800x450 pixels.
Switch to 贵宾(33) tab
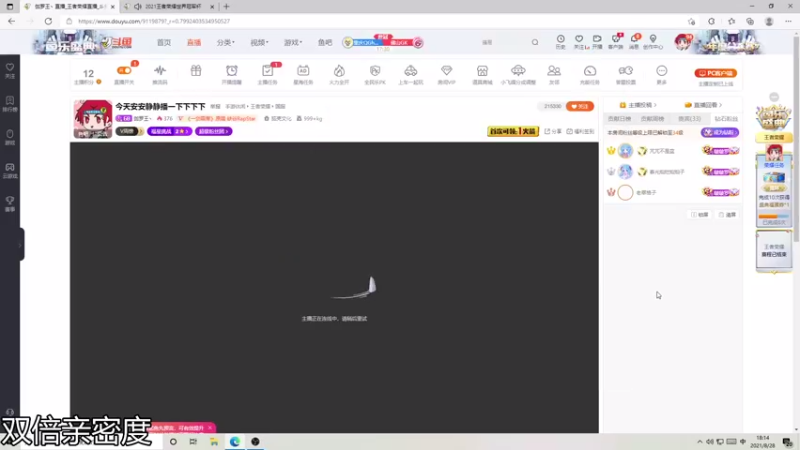689,118
